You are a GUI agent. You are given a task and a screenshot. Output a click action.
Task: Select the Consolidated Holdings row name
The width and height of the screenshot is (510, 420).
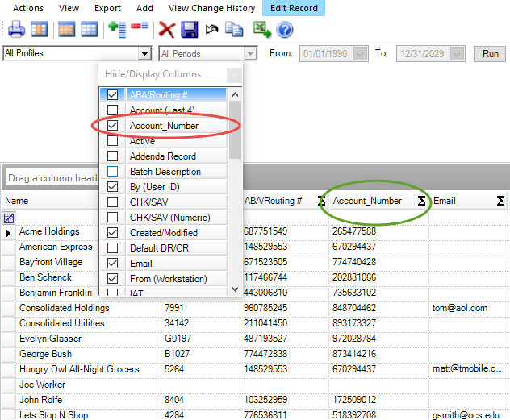64,308
